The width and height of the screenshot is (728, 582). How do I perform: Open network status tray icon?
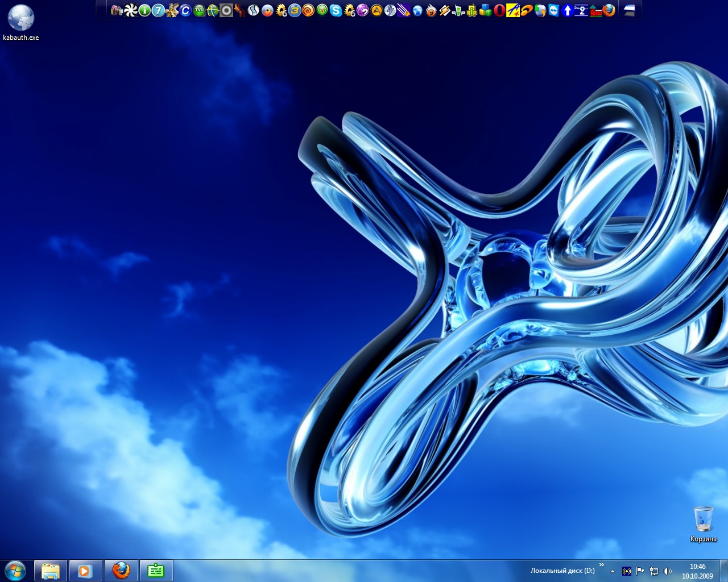click(x=654, y=571)
